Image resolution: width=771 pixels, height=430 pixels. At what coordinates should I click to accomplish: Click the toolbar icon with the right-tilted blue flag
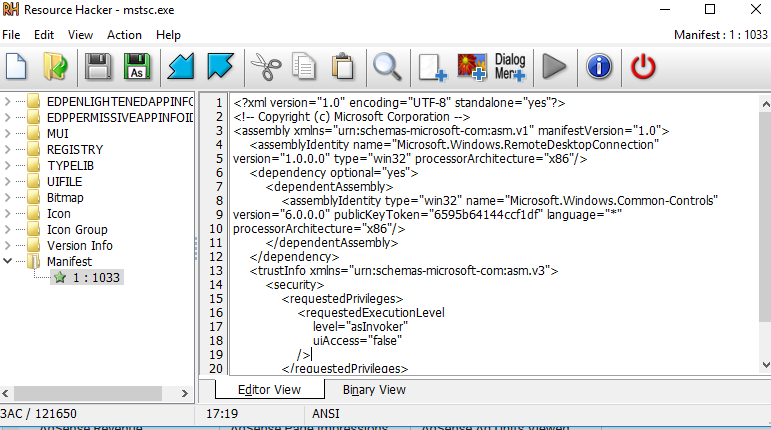220,66
